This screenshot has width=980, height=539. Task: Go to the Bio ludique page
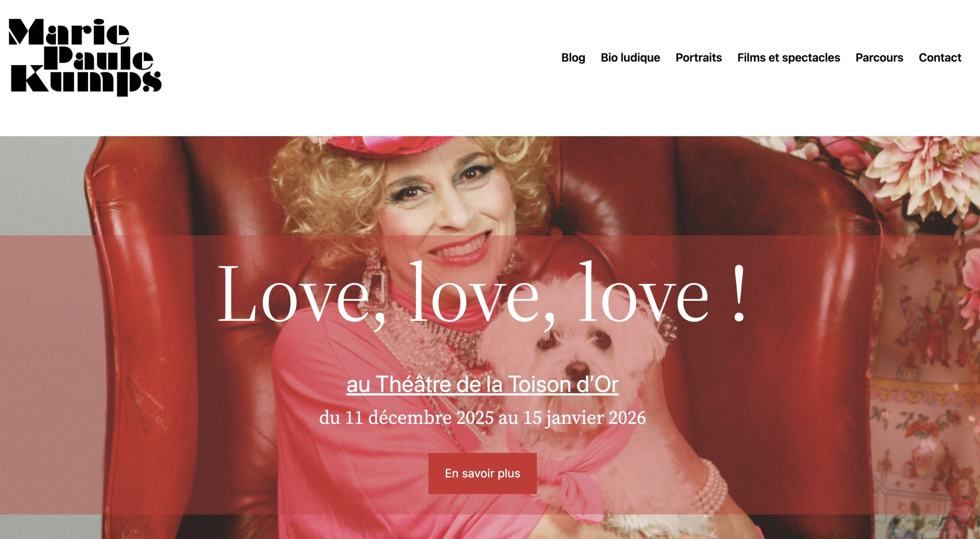[630, 57]
